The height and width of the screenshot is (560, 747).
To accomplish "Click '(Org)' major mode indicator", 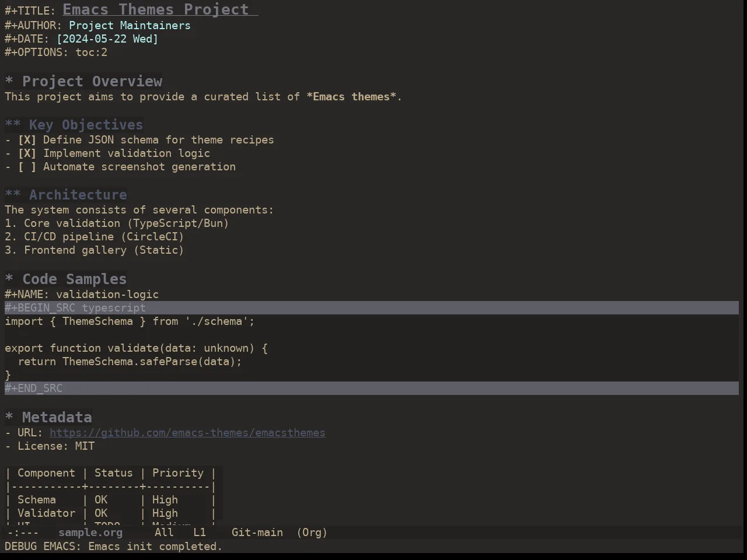I will pos(312,533).
